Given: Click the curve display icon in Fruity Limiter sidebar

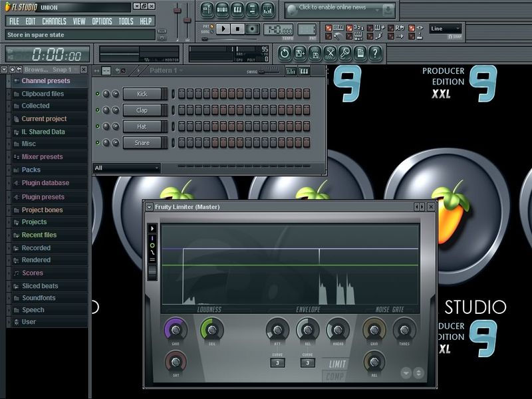Looking at the screenshot, I should coord(152,253).
